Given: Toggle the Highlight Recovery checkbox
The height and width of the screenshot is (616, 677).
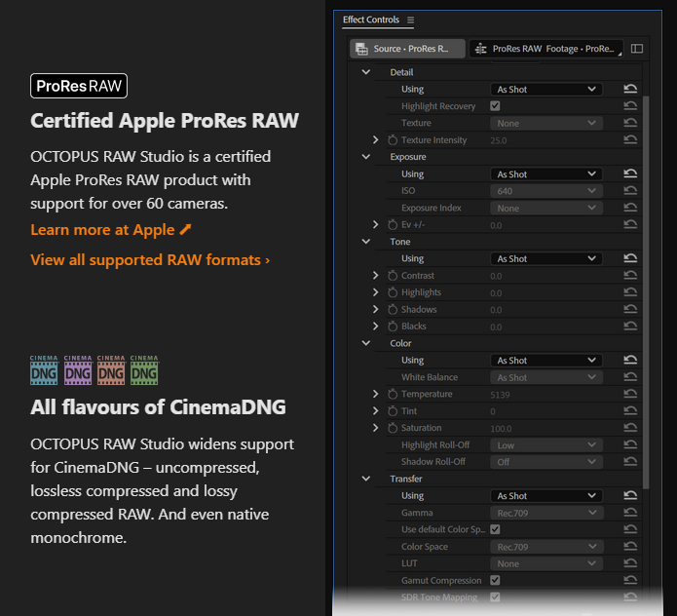Looking at the screenshot, I should [x=495, y=106].
